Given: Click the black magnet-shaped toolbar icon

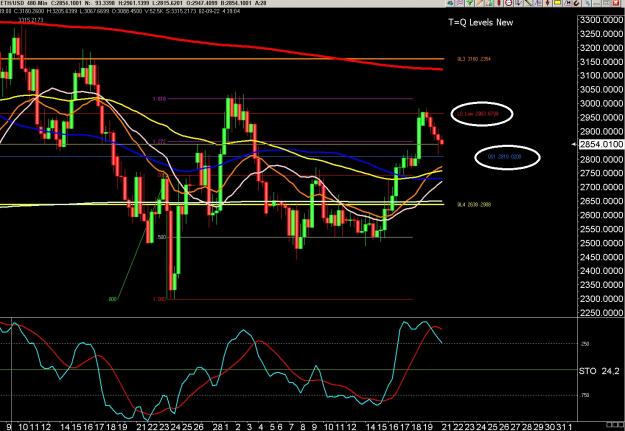Looking at the screenshot, I should click(x=576, y=3).
